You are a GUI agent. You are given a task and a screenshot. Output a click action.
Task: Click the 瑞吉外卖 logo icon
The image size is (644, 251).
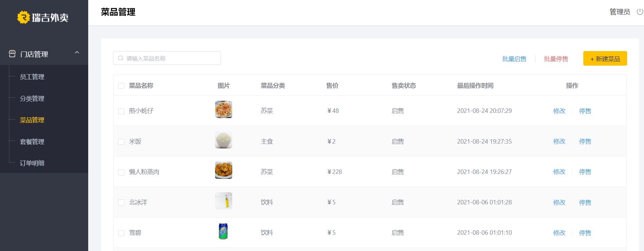coord(23,17)
